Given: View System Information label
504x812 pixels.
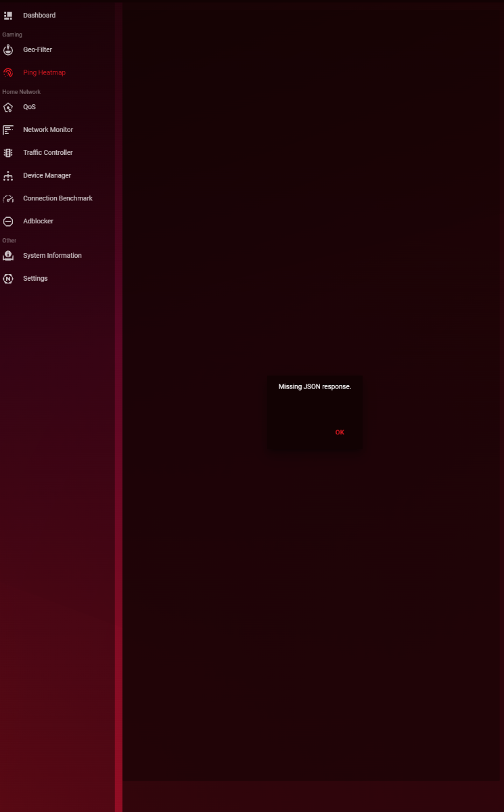Looking at the screenshot, I should pos(52,256).
